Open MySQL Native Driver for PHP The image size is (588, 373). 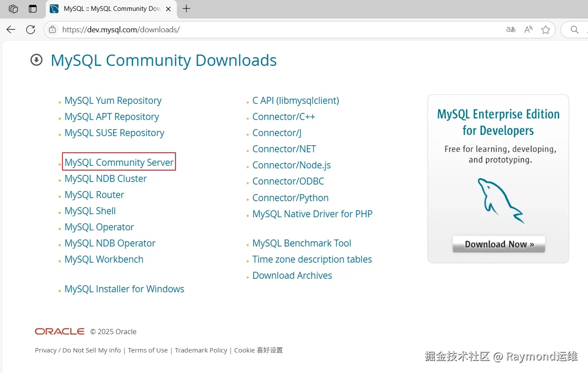click(313, 214)
